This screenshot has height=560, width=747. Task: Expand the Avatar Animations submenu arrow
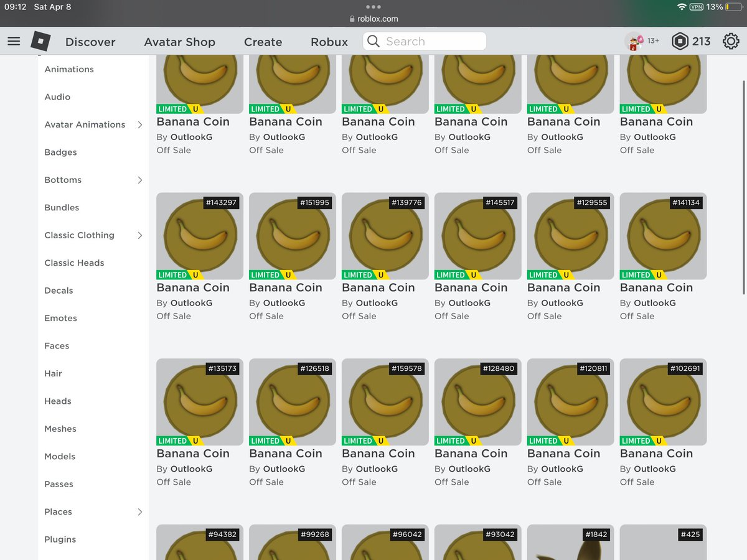coord(139,124)
